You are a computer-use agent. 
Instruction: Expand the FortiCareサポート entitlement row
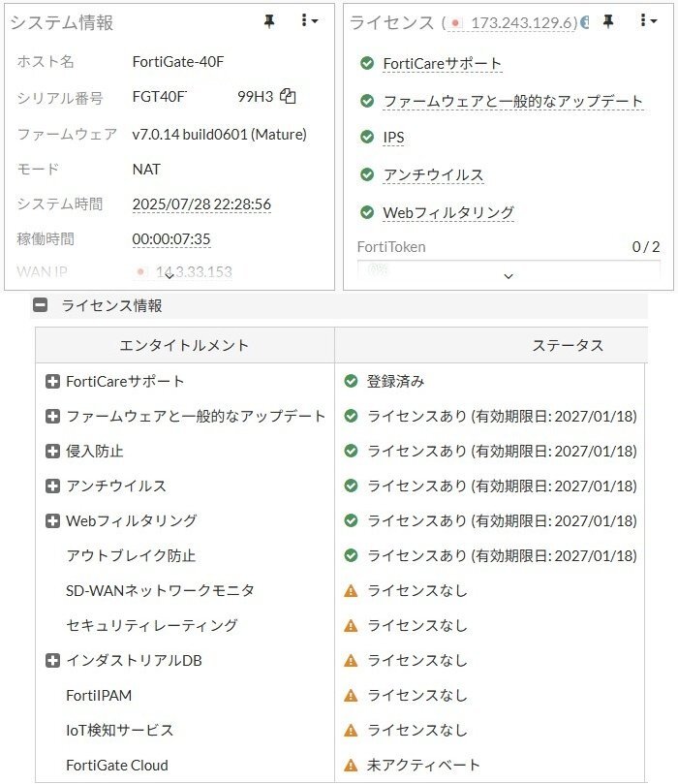coord(53,381)
